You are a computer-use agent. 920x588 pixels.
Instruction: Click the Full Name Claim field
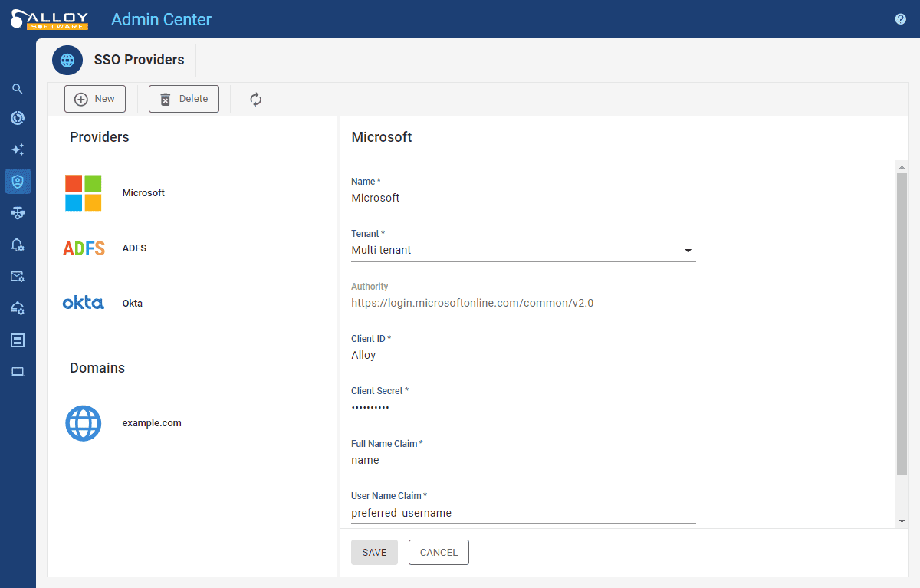pyautogui.click(x=524, y=461)
